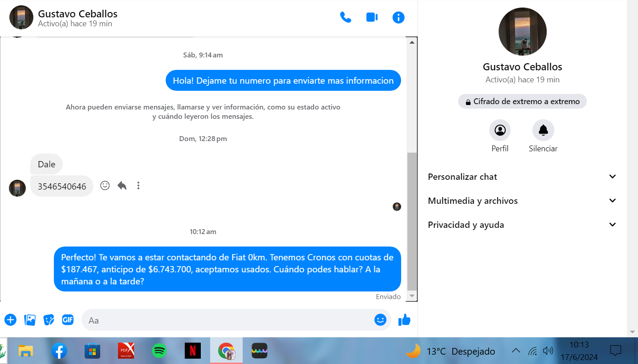Image resolution: width=638 pixels, height=364 pixels.
Task: Open emoji picker in message box
Action: click(x=380, y=320)
